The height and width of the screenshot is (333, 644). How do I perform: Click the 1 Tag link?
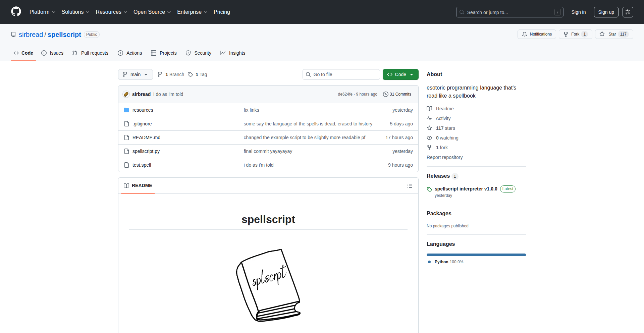pyautogui.click(x=198, y=74)
